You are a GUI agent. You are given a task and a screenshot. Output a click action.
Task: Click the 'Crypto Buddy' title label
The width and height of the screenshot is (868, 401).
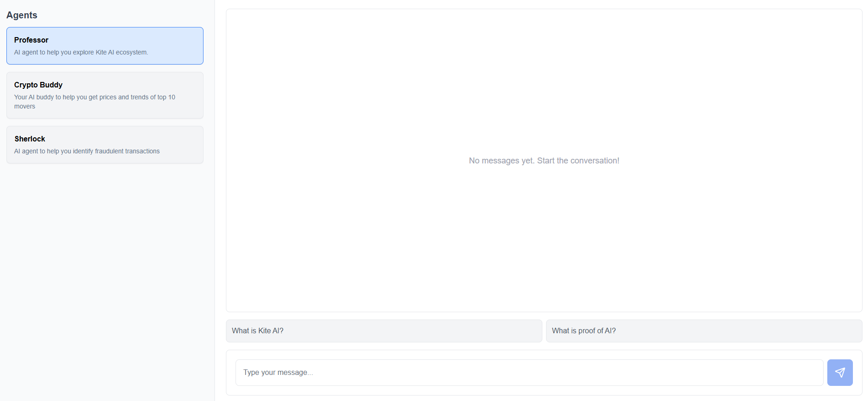[x=38, y=85]
